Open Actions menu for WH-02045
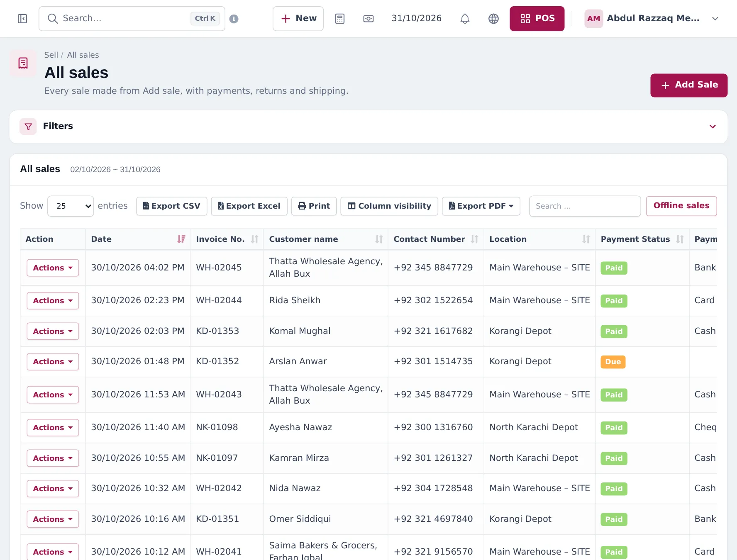Viewport: 737px width, 560px height. click(x=53, y=268)
